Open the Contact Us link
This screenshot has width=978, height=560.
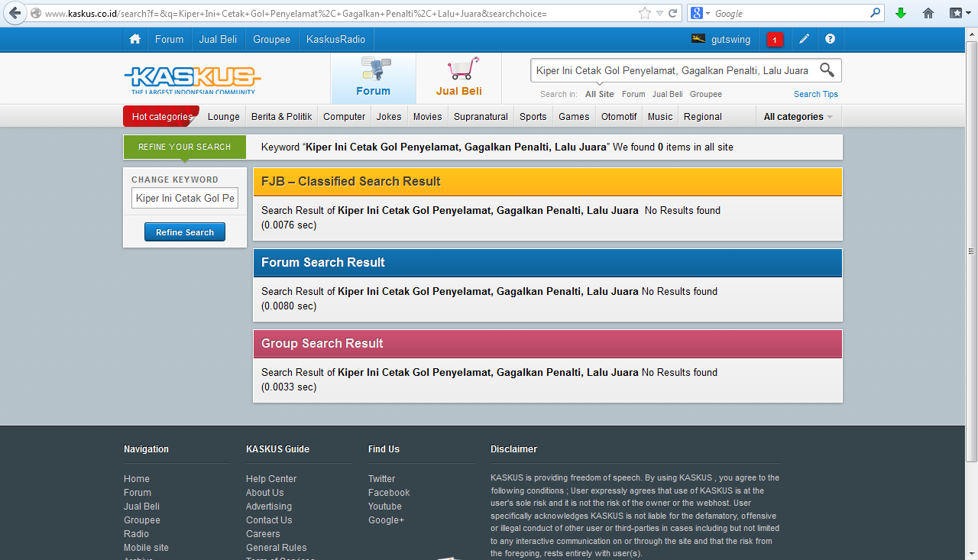pos(269,520)
